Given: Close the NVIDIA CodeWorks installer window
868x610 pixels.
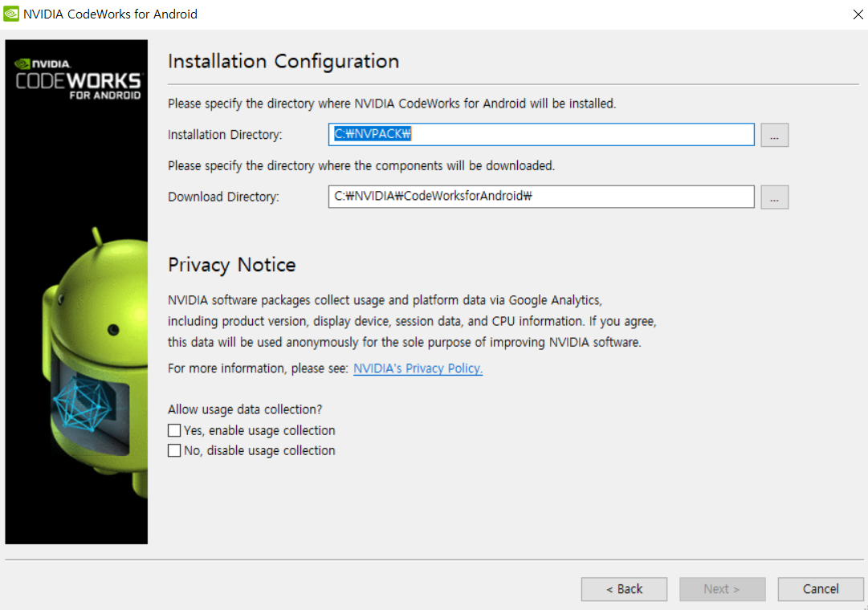Looking at the screenshot, I should click(x=858, y=14).
